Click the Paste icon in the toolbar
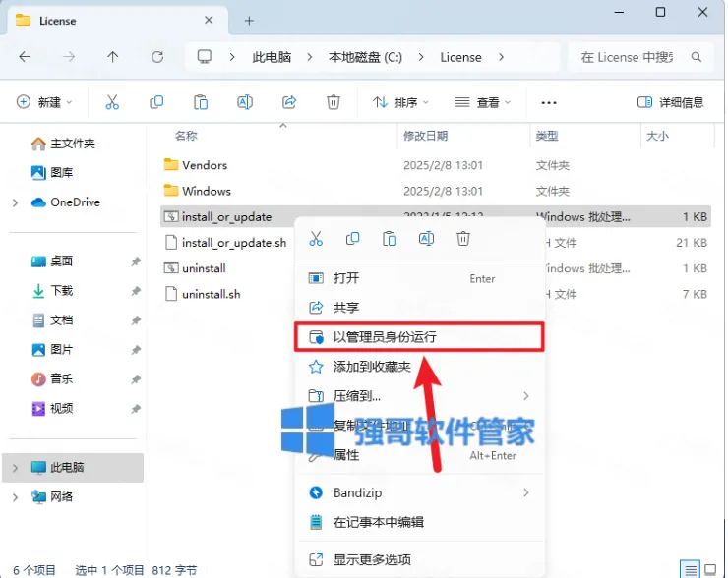Viewport: 728px width, 578px height. pyautogui.click(x=201, y=102)
